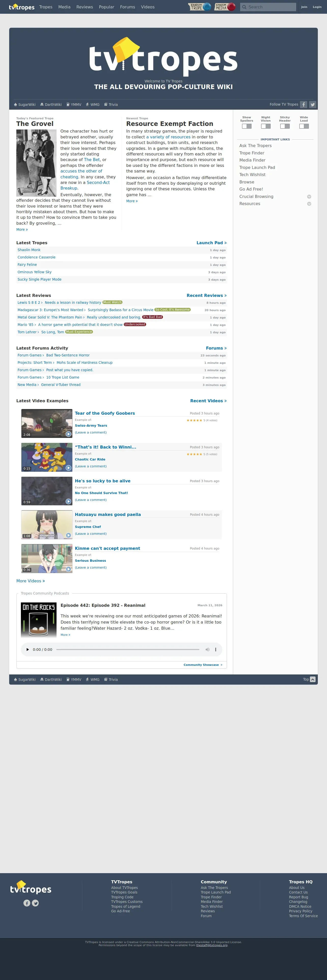Click More link under Resource Exempt Faction

pos(132,201)
